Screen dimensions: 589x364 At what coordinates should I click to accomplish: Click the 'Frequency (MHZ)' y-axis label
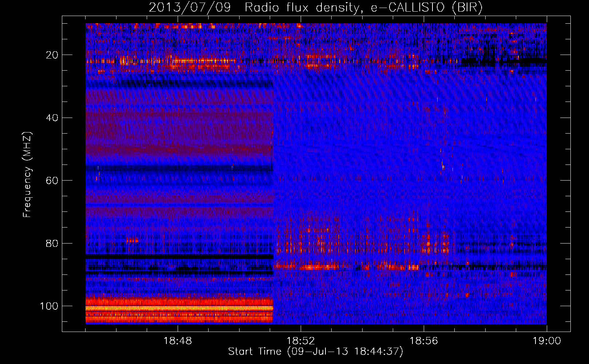[27, 175]
